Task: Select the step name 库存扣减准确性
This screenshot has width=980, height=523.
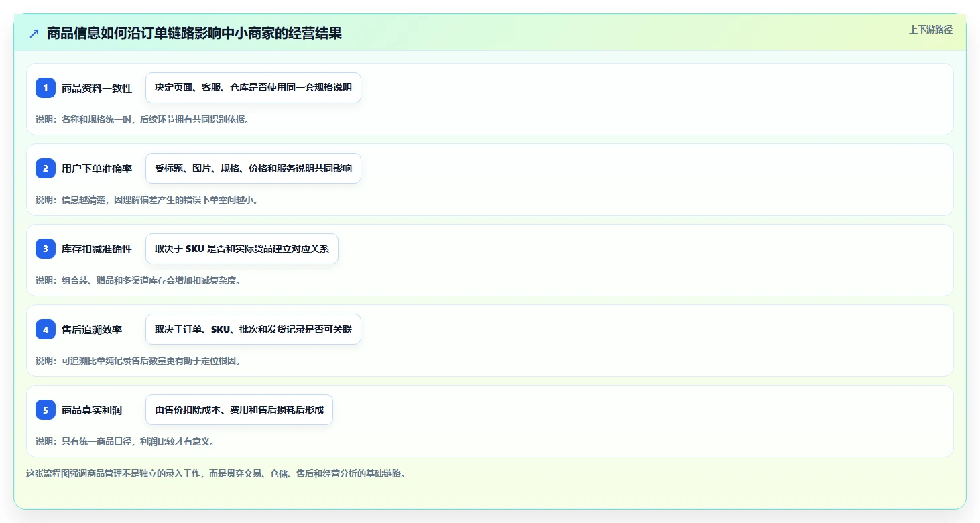Action: point(97,249)
